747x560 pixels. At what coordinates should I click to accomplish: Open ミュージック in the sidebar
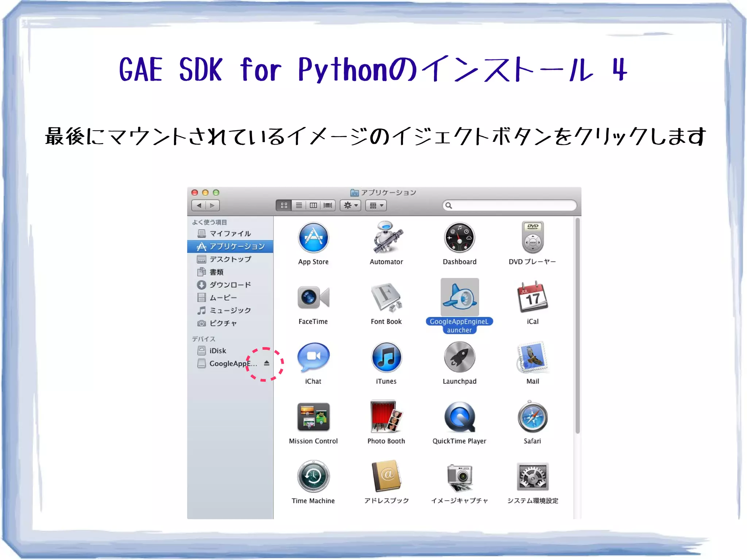click(230, 310)
